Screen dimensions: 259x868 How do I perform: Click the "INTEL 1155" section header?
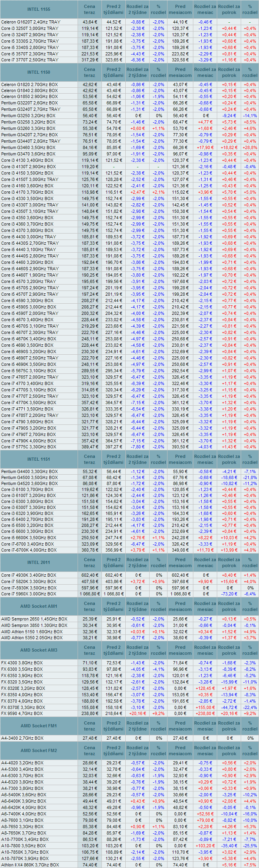(x=39, y=9)
